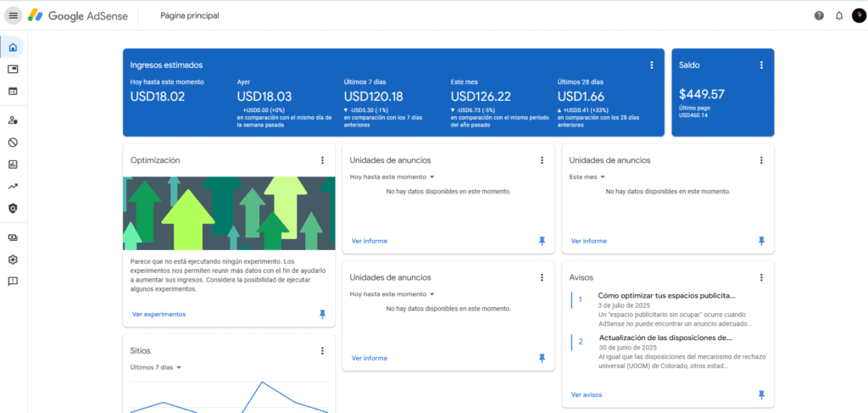Open the Saldo card three-dot menu
This screenshot has height=413, width=868.
761,65
